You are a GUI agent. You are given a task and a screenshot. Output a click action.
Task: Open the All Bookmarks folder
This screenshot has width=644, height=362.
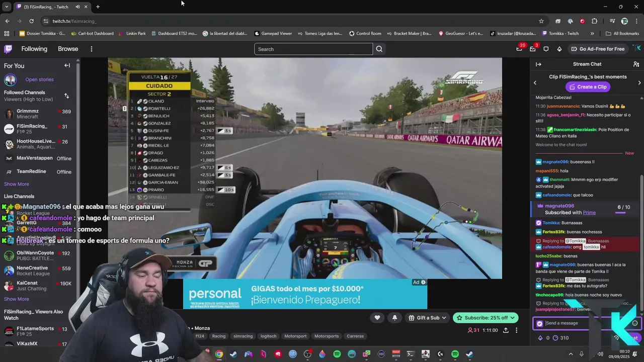622,34
